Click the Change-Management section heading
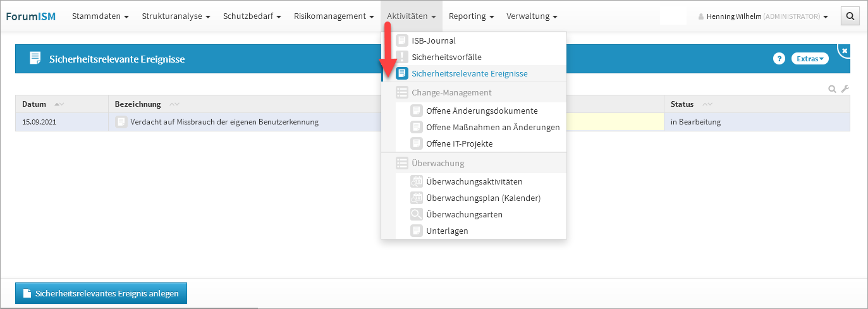Viewport: 868px width, 309px height. 451,92
